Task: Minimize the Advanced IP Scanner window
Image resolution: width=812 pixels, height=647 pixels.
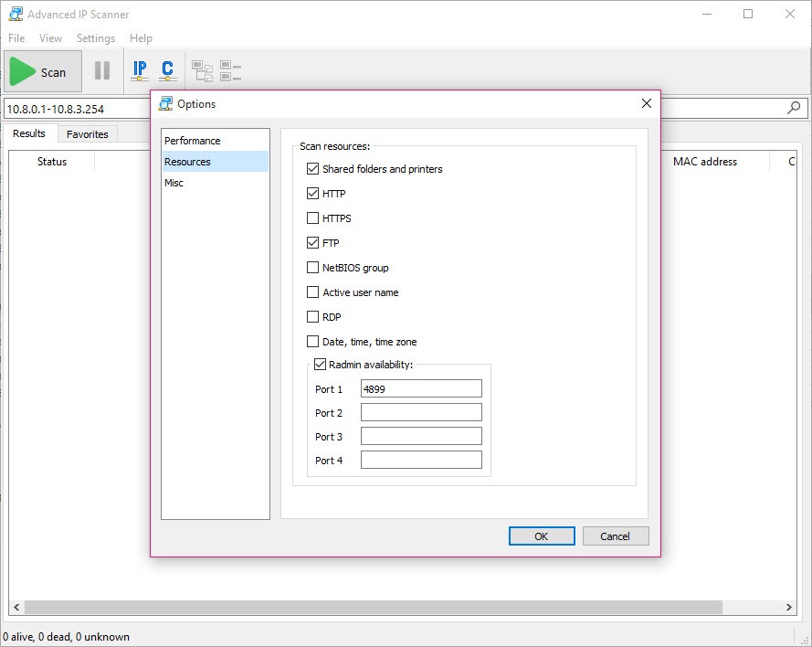Action: pos(707,14)
